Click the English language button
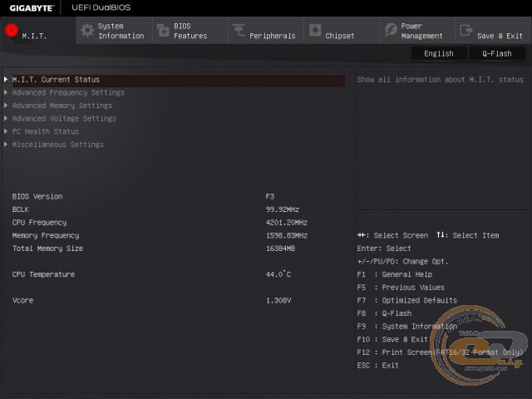The height and width of the screenshot is (399, 532). click(439, 53)
